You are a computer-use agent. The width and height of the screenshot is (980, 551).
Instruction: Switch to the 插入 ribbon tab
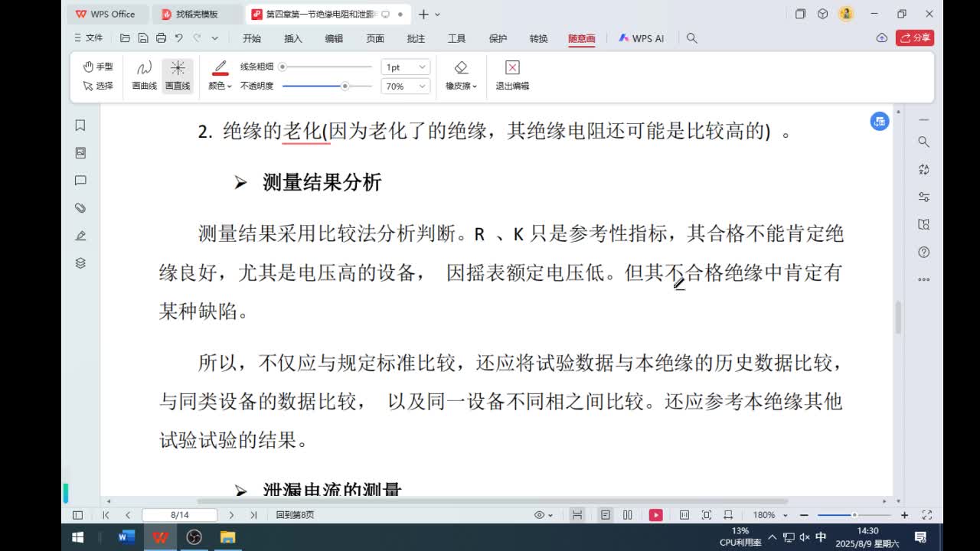293,38
